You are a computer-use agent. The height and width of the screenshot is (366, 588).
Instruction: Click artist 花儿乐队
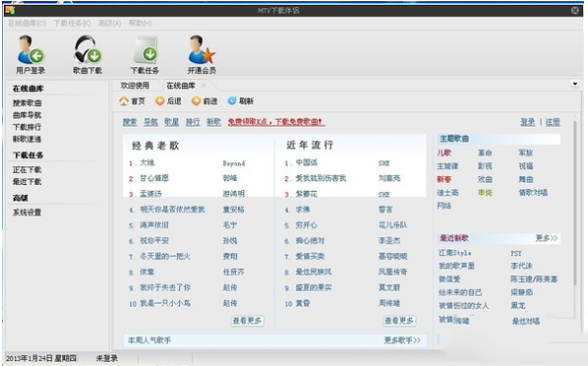point(392,225)
